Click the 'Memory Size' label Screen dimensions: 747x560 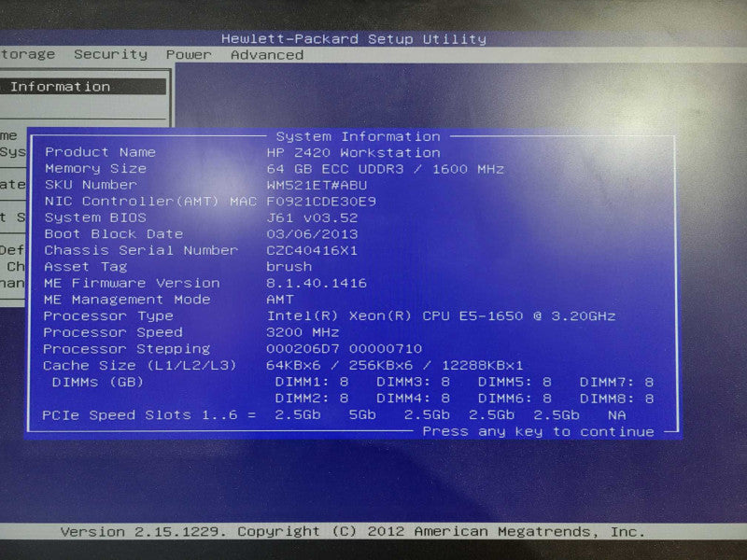96,169
